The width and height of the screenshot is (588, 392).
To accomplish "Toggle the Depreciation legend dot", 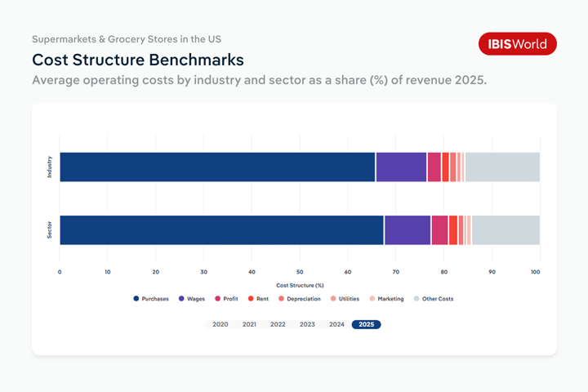I will click(282, 299).
